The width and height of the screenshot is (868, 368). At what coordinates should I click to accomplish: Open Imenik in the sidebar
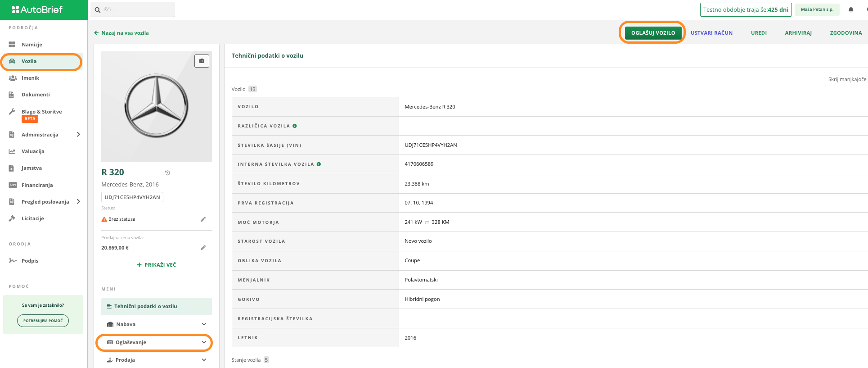[30, 78]
